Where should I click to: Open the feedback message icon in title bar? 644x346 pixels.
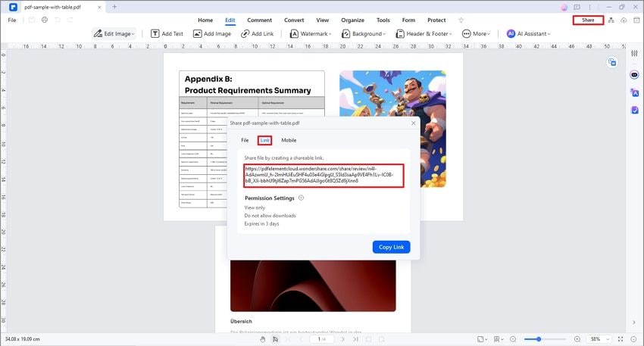[x=577, y=7]
